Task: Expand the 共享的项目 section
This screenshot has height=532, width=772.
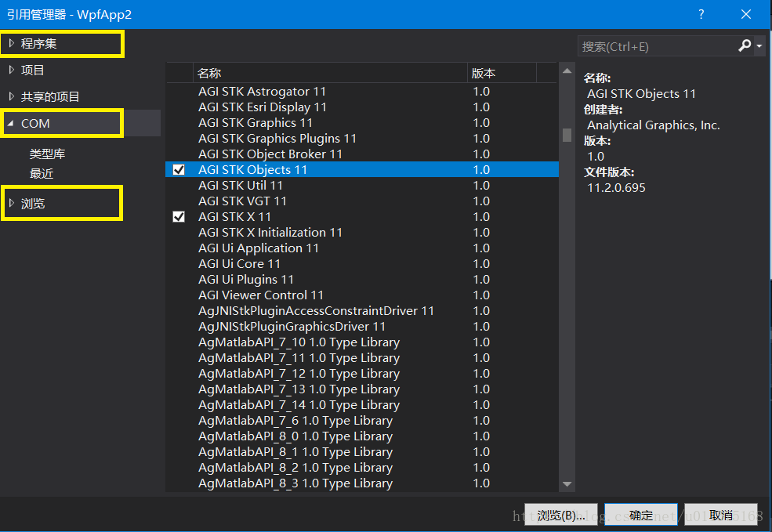Action: (12, 96)
